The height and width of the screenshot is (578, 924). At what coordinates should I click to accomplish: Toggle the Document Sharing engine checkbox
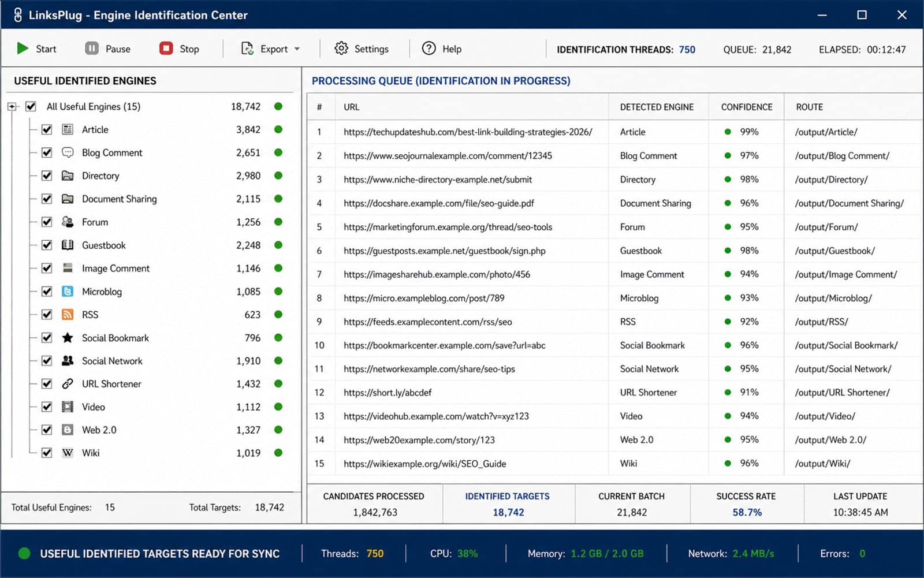[x=47, y=199]
